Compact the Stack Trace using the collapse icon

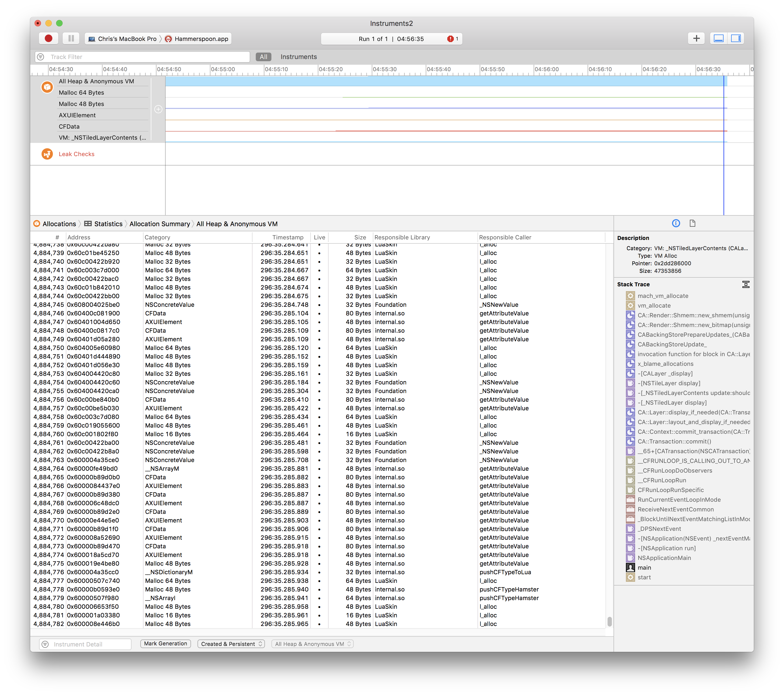coord(746,284)
